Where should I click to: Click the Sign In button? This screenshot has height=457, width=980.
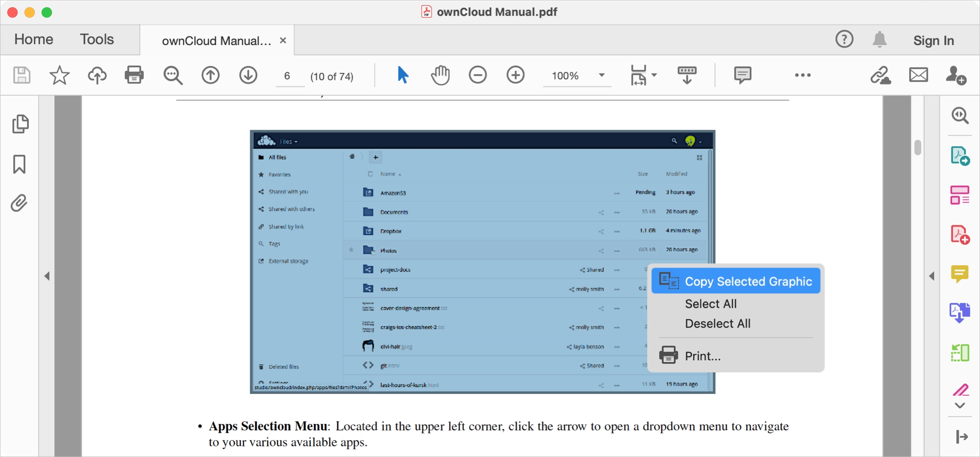pos(934,41)
